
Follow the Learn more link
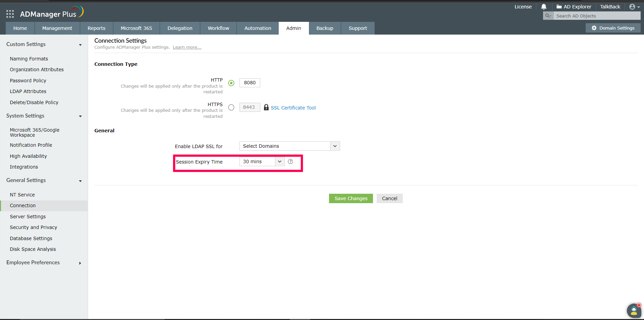point(187,47)
